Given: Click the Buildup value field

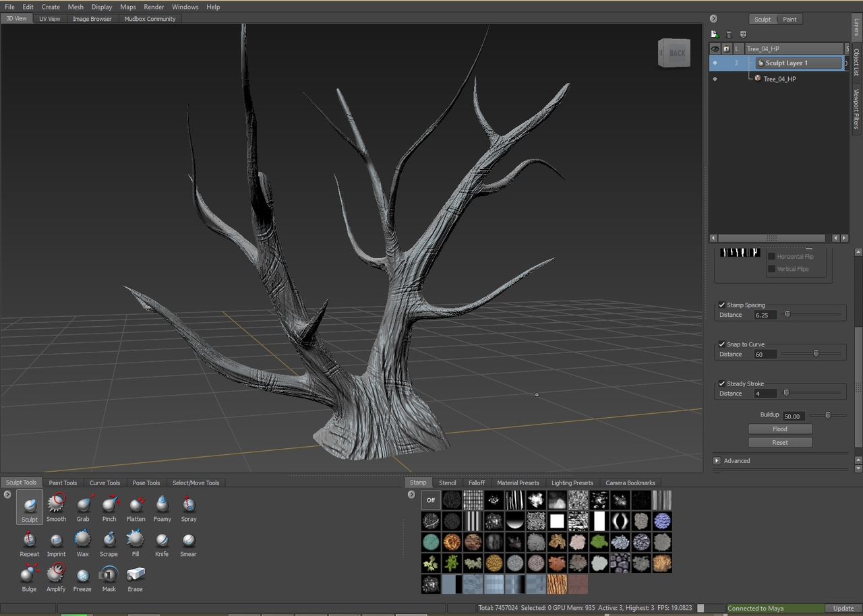Looking at the screenshot, I should pos(793,416).
